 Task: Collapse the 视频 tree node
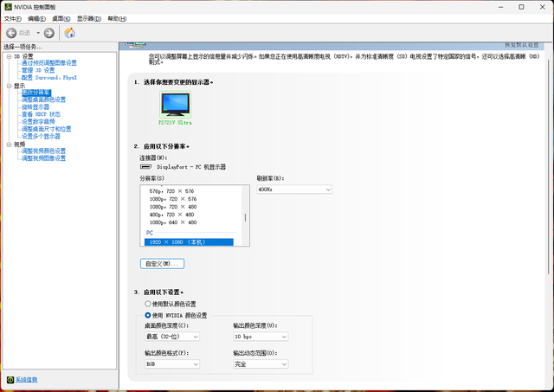point(9,145)
